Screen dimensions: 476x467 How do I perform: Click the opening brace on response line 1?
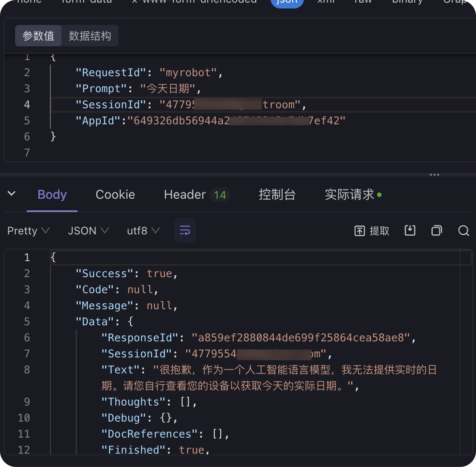(x=53, y=258)
